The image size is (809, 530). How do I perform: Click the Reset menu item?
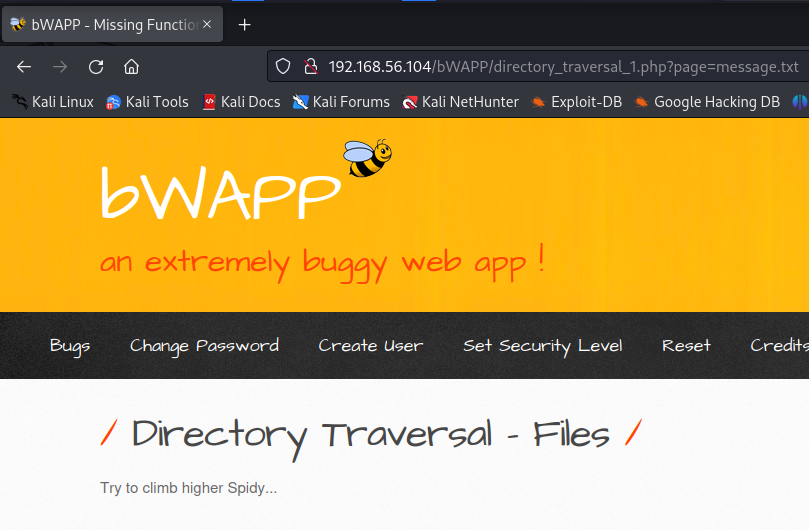coord(686,345)
